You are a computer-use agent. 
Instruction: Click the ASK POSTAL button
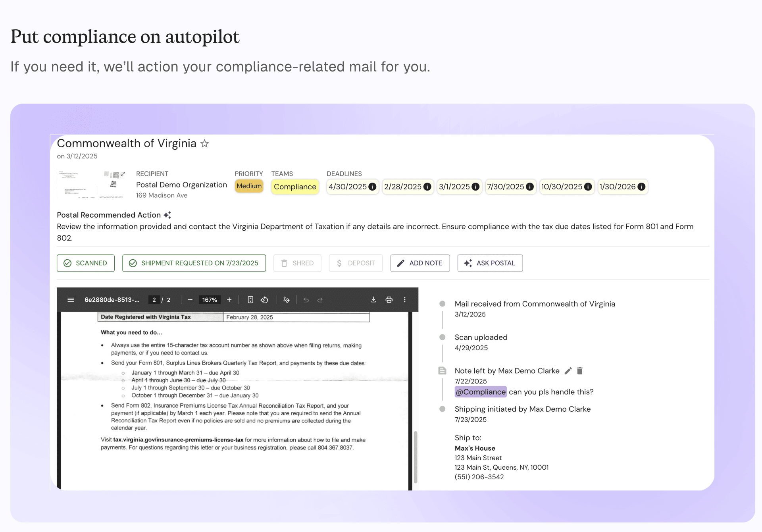(x=490, y=263)
